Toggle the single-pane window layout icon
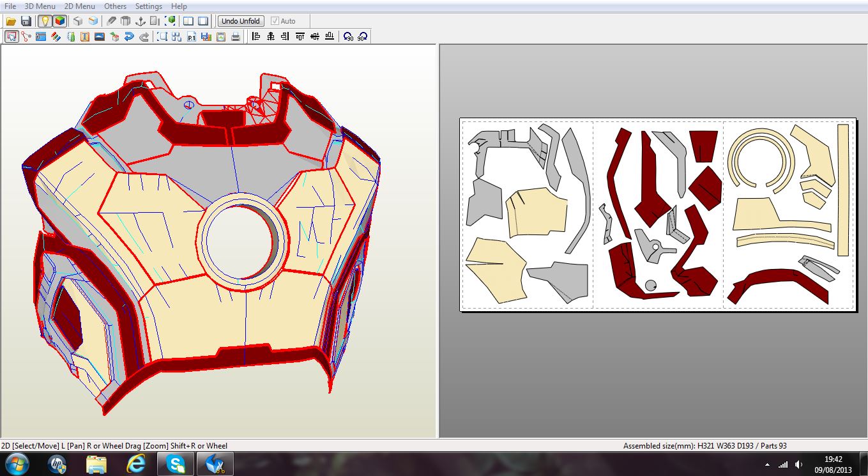Viewport: 868px width, 476px height. coord(203,21)
